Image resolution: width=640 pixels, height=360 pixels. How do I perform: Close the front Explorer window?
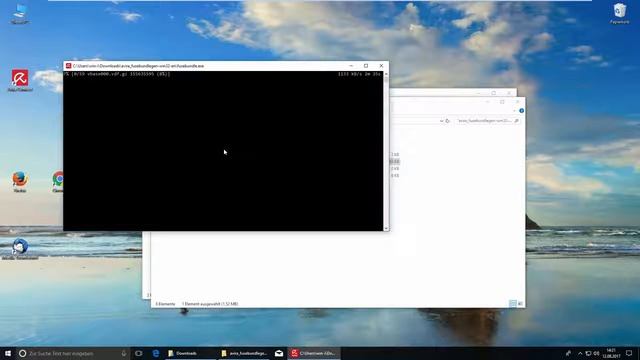(518, 102)
